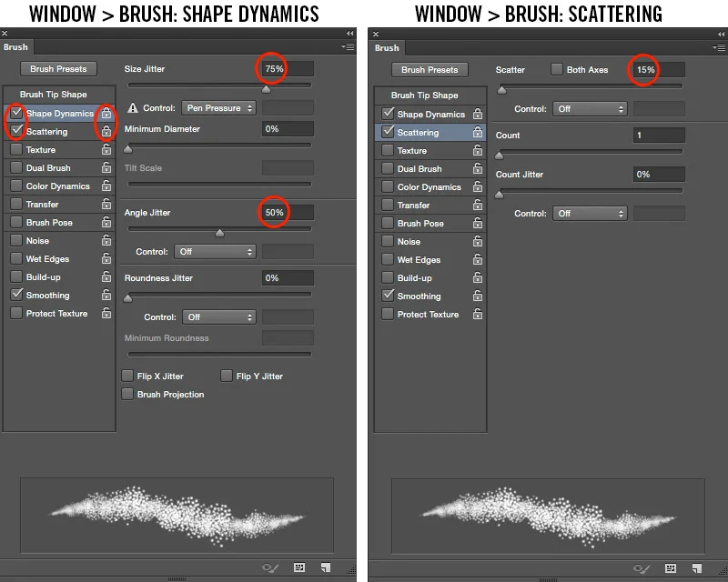
Task: Click the Brush Presets button
Action: pyautogui.click(x=60, y=69)
